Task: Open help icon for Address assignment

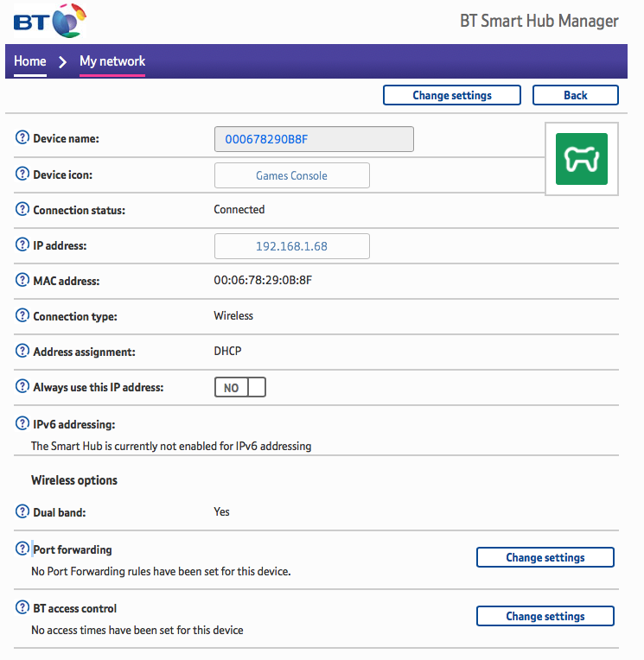Action: click(22, 351)
